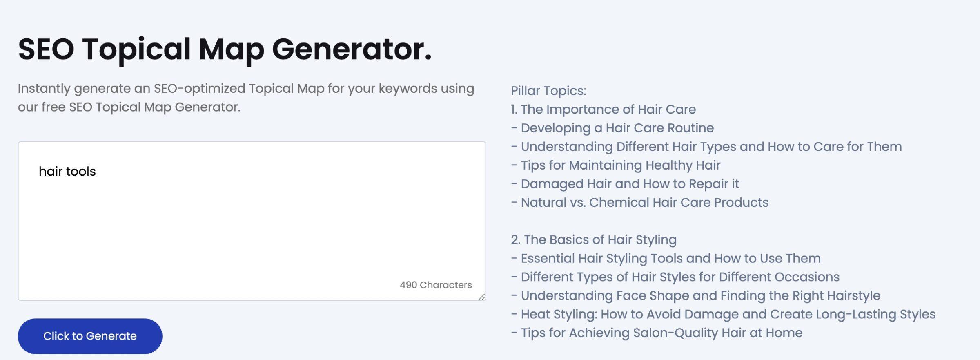
Task: Click Heat Styling: How to Avoid Damage line
Action: click(723, 314)
